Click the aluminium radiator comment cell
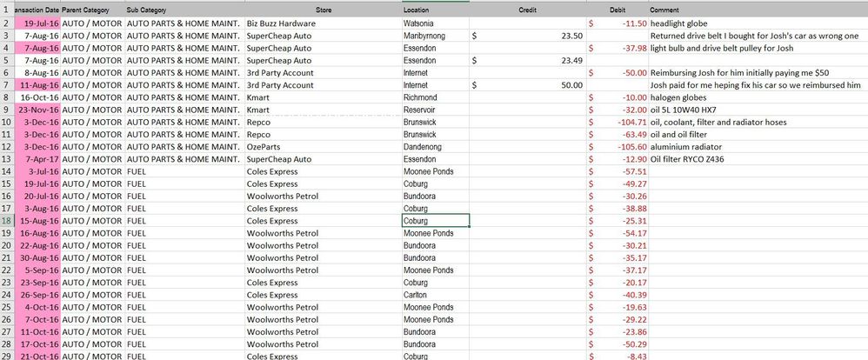868x360 pixels. point(758,147)
